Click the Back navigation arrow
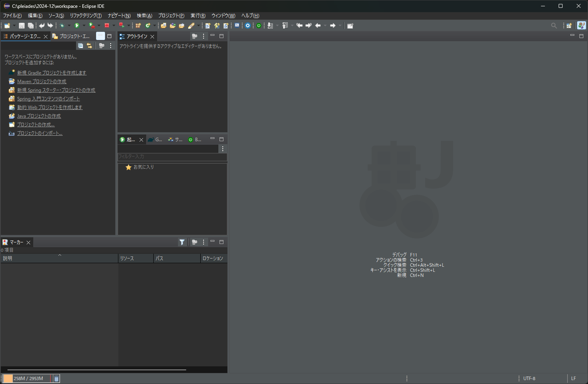Image resolution: width=588 pixels, height=384 pixels. 318,25
